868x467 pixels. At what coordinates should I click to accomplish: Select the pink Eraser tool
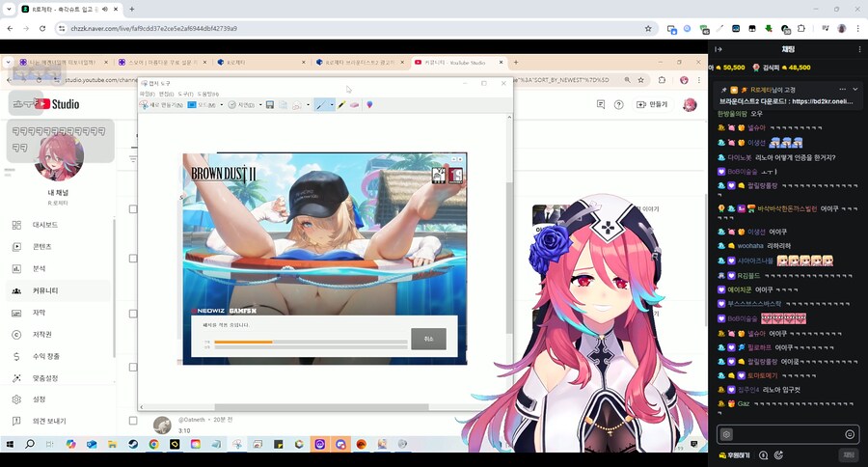[x=354, y=105]
